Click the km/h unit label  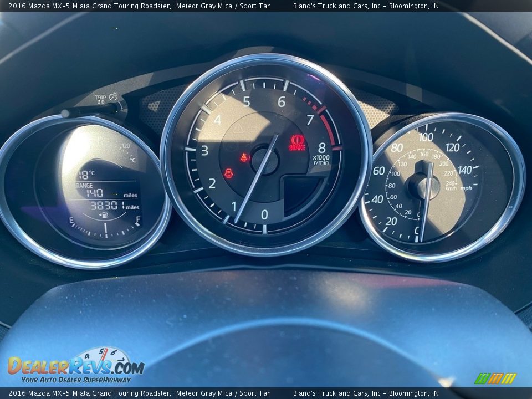click(x=451, y=188)
